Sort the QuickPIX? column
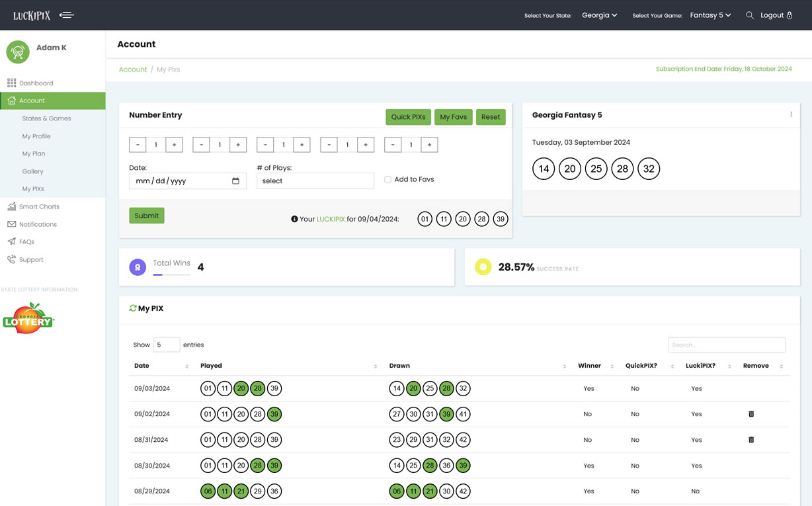The width and height of the screenshot is (812, 506). [x=672, y=366]
